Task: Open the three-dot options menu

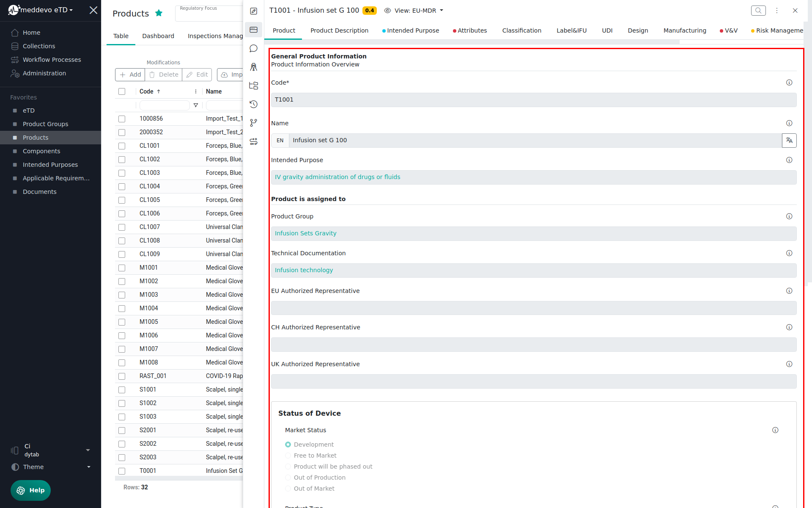Action: click(777, 11)
